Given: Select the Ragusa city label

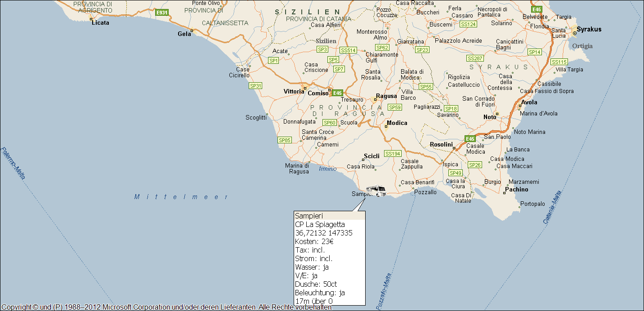Looking at the screenshot, I should (x=386, y=96).
